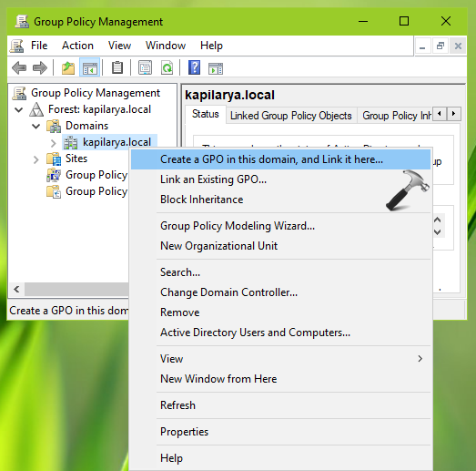Image resolution: width=476 pixels, height=471 pixels.
Task: Maximize the Group Policy Management window
Action: (x=404, y=21)
